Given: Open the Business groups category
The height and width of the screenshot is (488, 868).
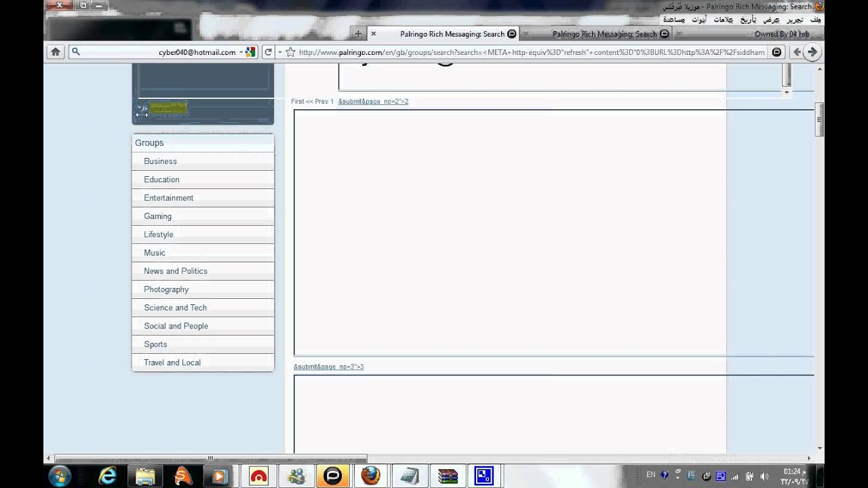Looking at the screenshot, I should [203, 161].
